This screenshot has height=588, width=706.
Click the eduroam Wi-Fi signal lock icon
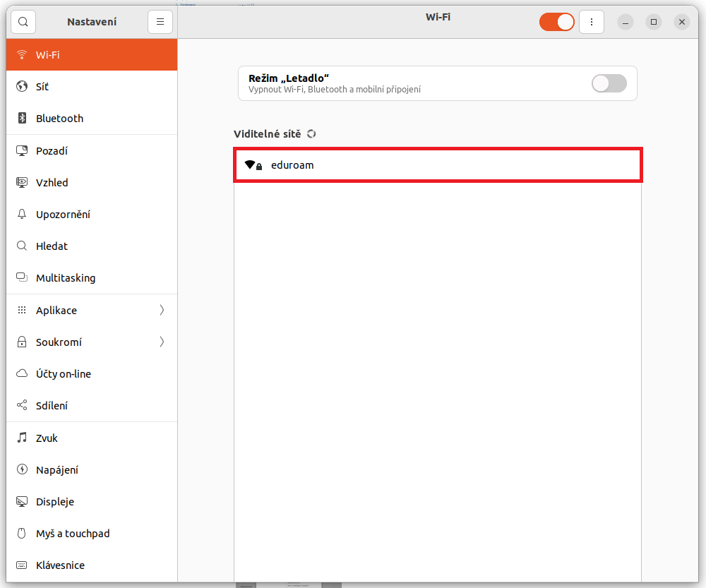(x=253, y=165)
